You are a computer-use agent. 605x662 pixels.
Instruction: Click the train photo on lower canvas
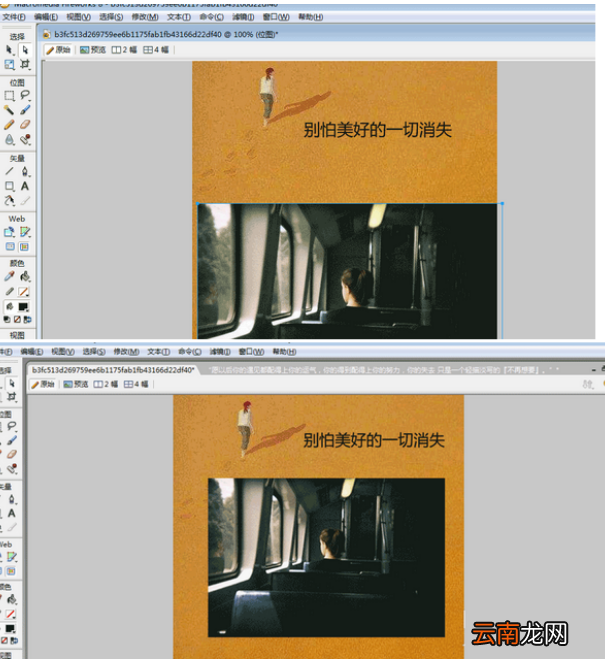[326, 557]
